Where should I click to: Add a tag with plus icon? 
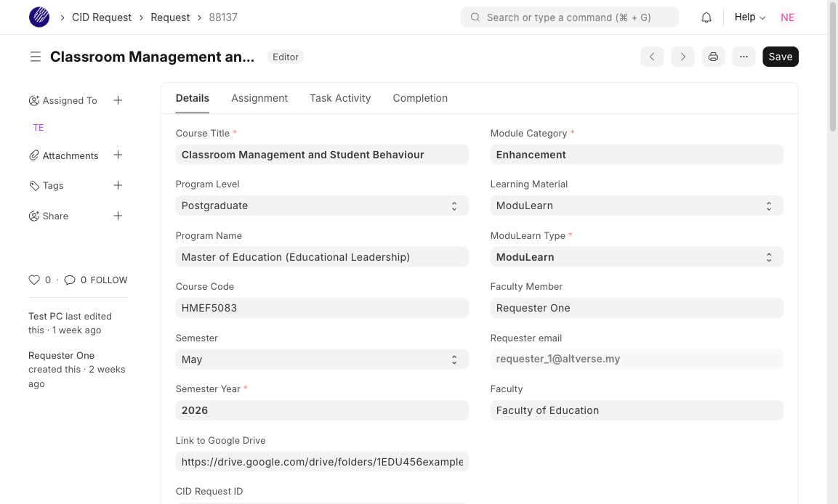click(x=118, y=186)
